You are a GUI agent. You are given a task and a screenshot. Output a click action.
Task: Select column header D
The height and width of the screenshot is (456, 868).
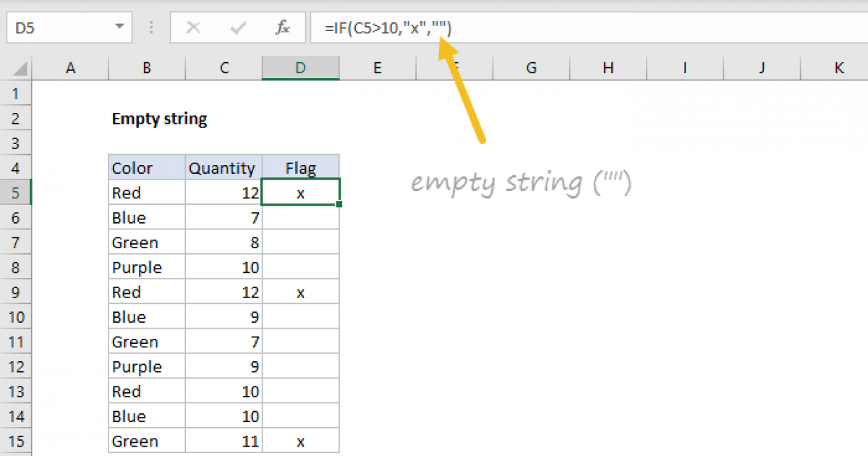[x=300, y=67]
